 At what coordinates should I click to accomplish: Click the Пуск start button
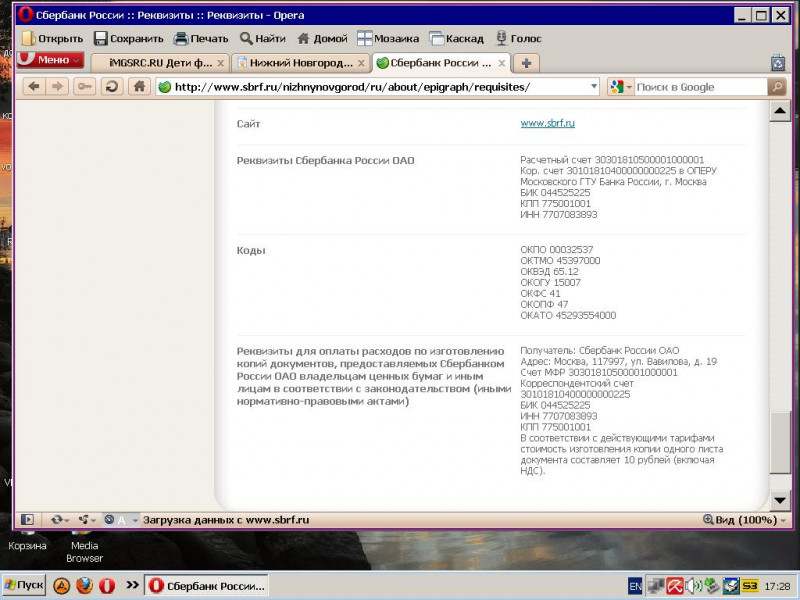24,585
